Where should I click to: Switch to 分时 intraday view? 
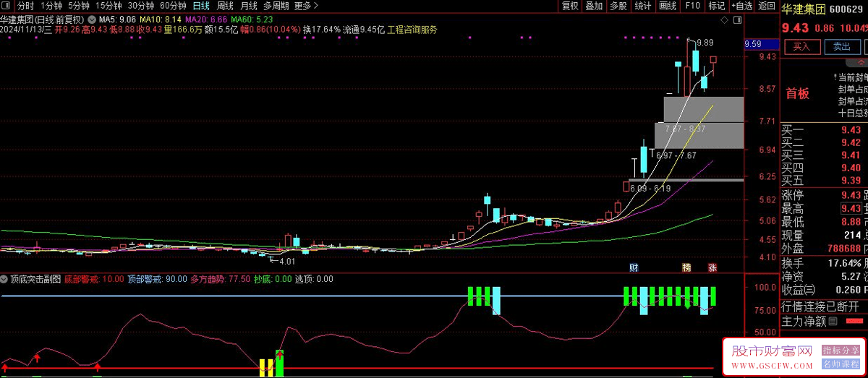25,6
